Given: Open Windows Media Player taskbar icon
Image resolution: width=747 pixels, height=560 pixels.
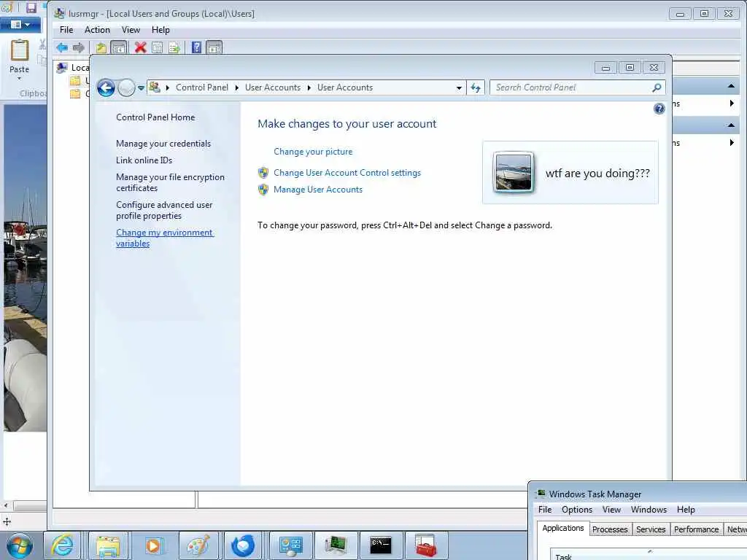Looking at the screenshot, I should pos(153,545).
